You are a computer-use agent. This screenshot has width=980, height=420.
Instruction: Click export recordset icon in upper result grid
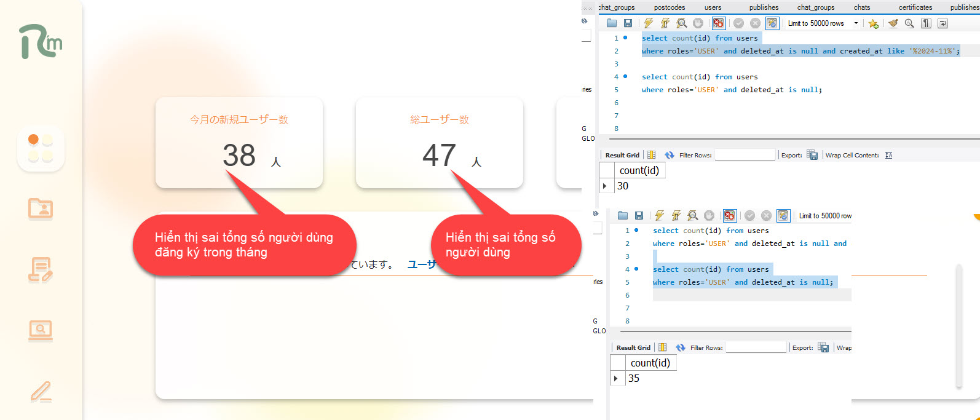812,155
